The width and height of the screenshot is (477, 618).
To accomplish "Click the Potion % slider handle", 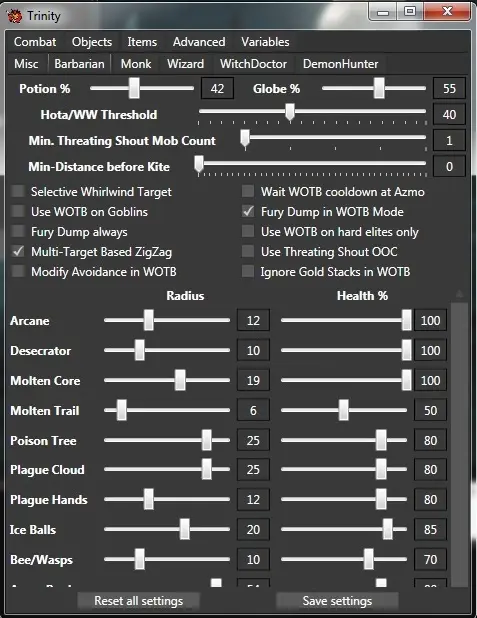I will click(x=134, y=88).
